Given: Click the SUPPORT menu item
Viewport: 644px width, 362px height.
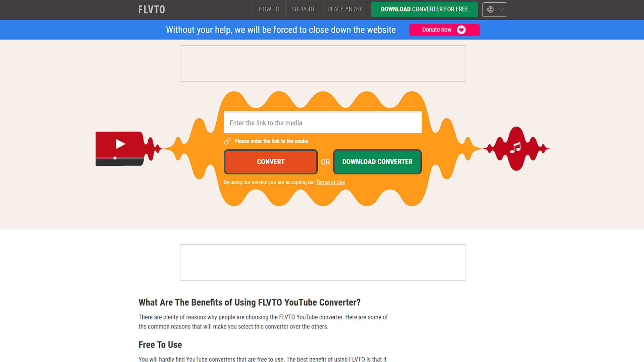Looking at the screenshot, I should 303,9.
